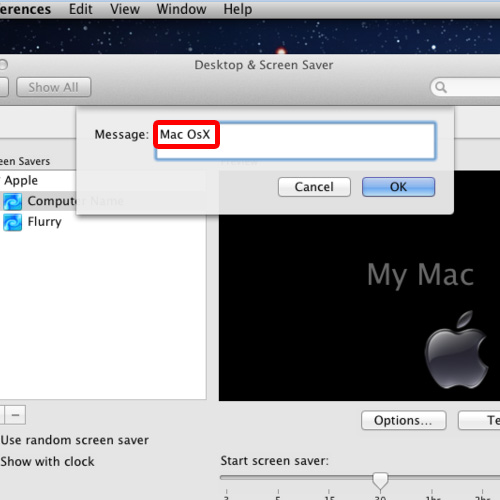
Task: Click the minus remove button
Action: tap(15, 415)
